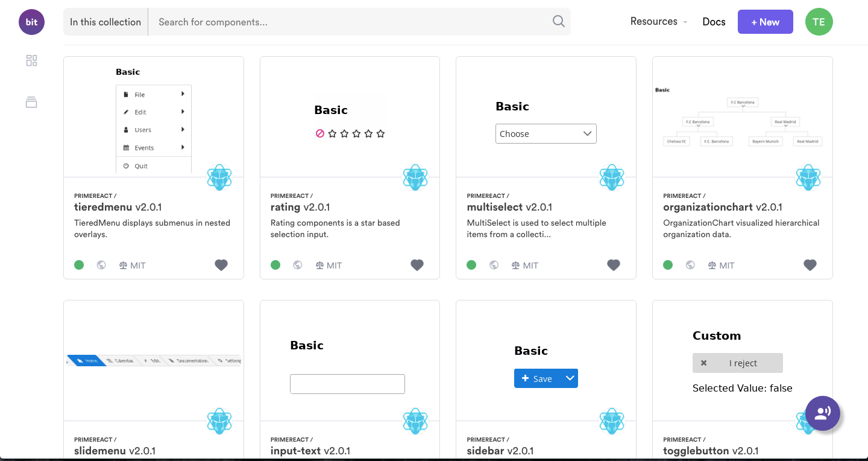Open the chevron next to Save in sidebar preview
Screen dimensions: 868x461
click(569, 378)
